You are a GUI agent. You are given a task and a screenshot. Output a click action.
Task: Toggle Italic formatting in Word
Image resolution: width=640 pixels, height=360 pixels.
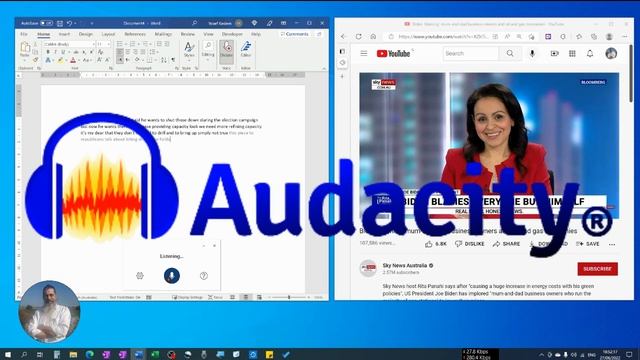(x=56, y=52)
